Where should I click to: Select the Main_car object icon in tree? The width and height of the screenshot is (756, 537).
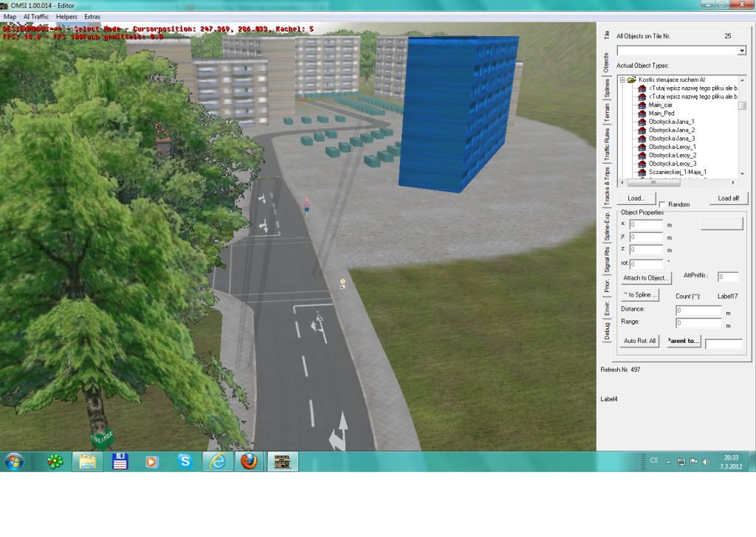click(x=642, y=105)
